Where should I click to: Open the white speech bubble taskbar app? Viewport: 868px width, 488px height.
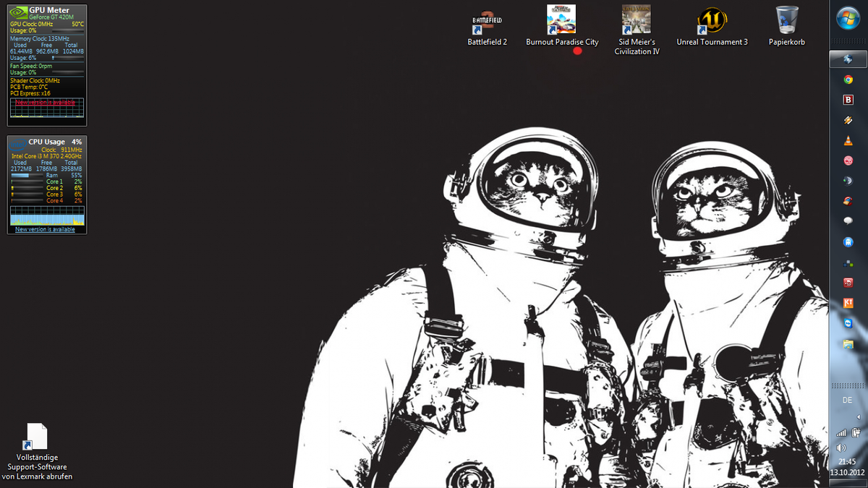coord(848,221)
